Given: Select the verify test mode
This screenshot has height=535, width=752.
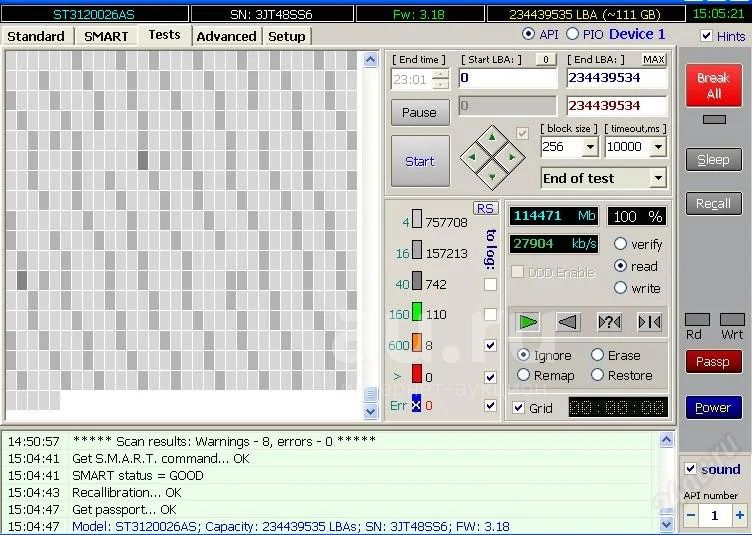Looking at the screenshot, I should point(620,244).
